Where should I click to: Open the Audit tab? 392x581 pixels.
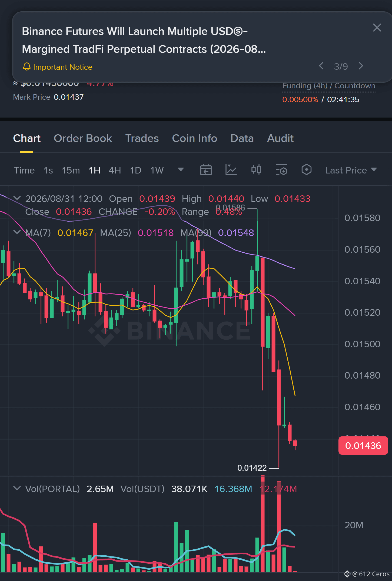tap(280, 138)
